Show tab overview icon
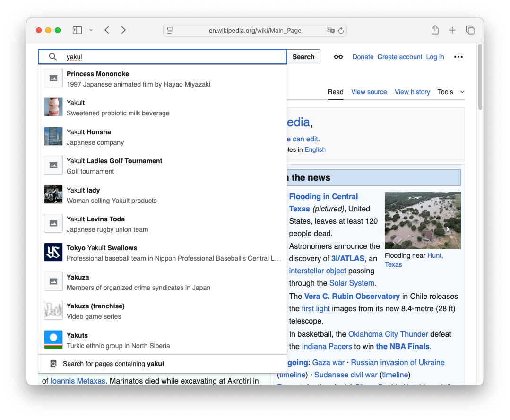 (470, 30)
